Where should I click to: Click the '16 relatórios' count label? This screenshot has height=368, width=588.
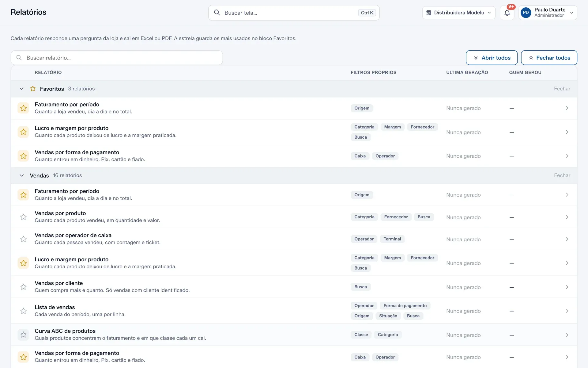pyautogui.click(x=67, y=175)
